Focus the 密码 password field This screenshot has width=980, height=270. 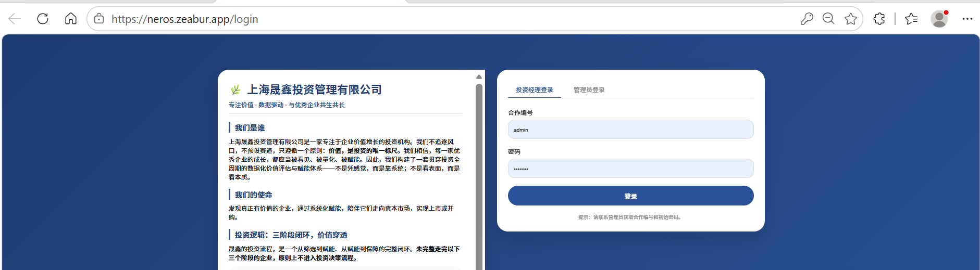click(x=630, y=169)
